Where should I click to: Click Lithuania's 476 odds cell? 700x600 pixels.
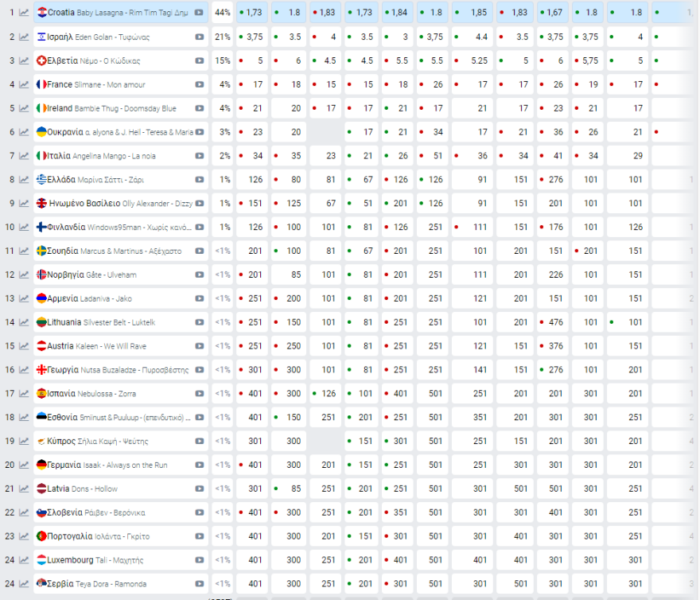tap(555, 322)
